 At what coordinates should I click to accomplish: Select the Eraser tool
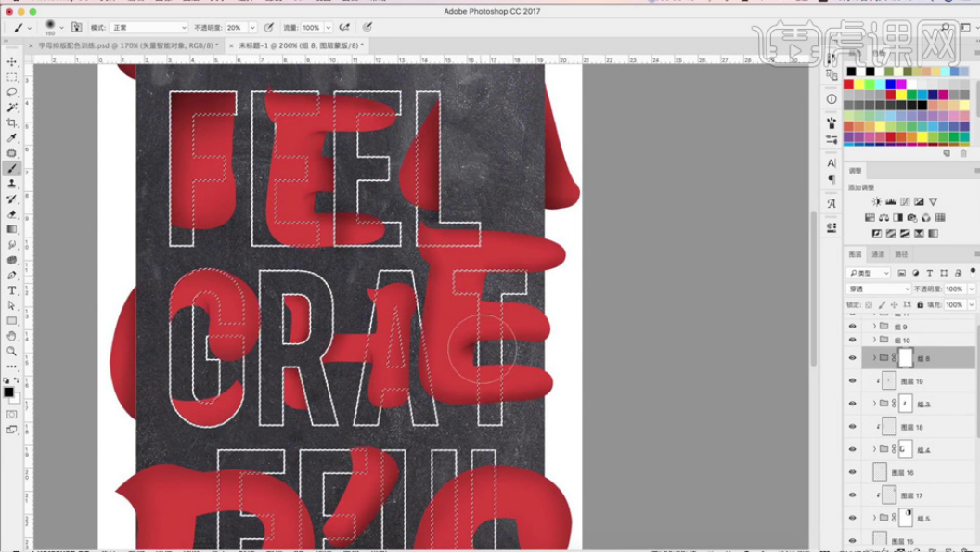(12, 214)
